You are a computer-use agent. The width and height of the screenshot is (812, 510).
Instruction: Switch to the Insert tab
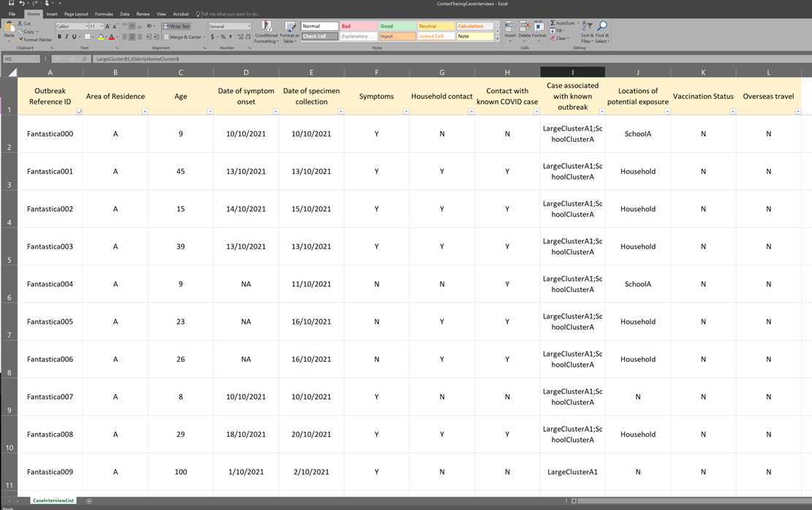(x=52, y=14)
